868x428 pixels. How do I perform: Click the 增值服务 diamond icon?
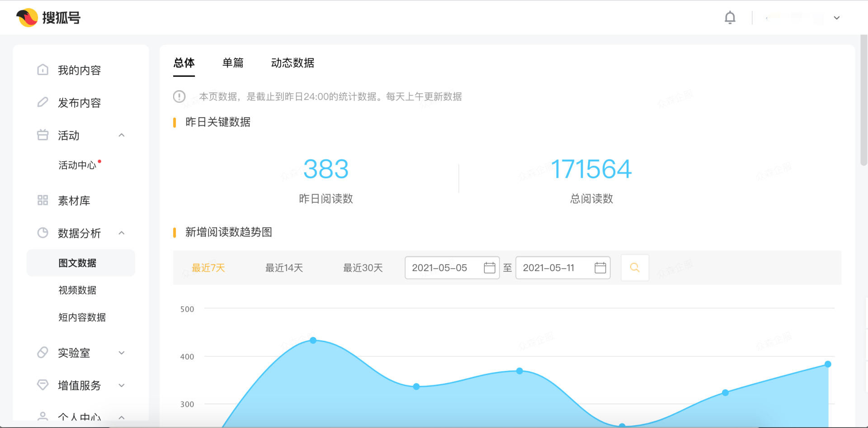coord(42,385)
